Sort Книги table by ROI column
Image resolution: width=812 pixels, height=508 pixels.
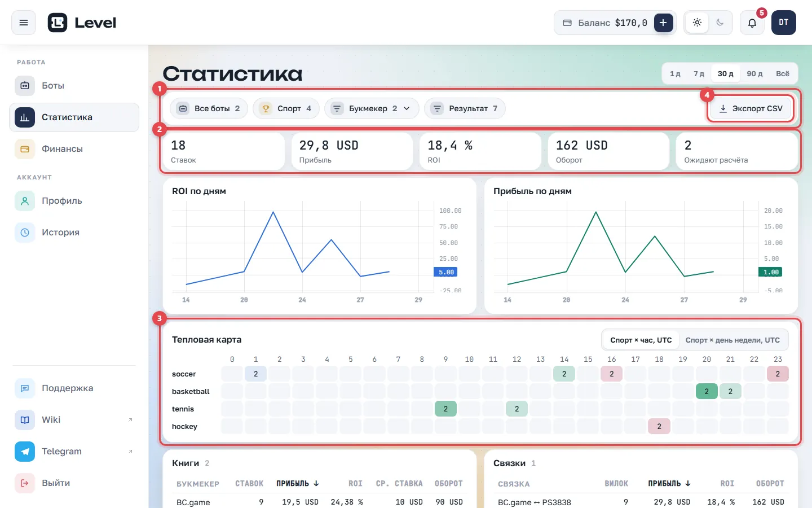tap(355, 484)
